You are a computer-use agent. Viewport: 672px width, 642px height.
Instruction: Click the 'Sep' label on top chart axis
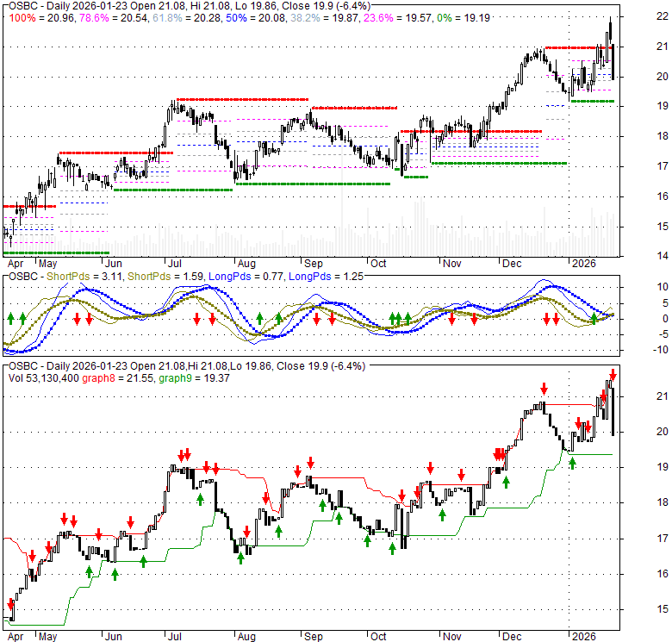click(x=314, y=263)
